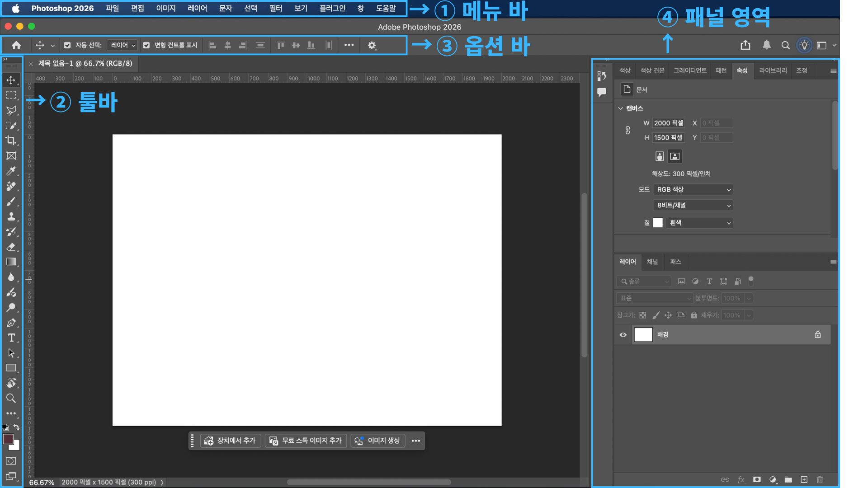868x488 pixels.
Task: Click the delete layer trash icon
Action: 820,479
